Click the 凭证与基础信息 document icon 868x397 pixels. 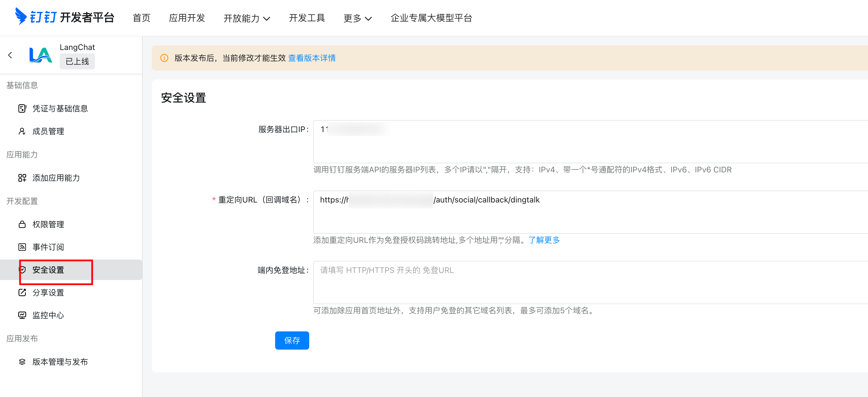pos(22,108)
